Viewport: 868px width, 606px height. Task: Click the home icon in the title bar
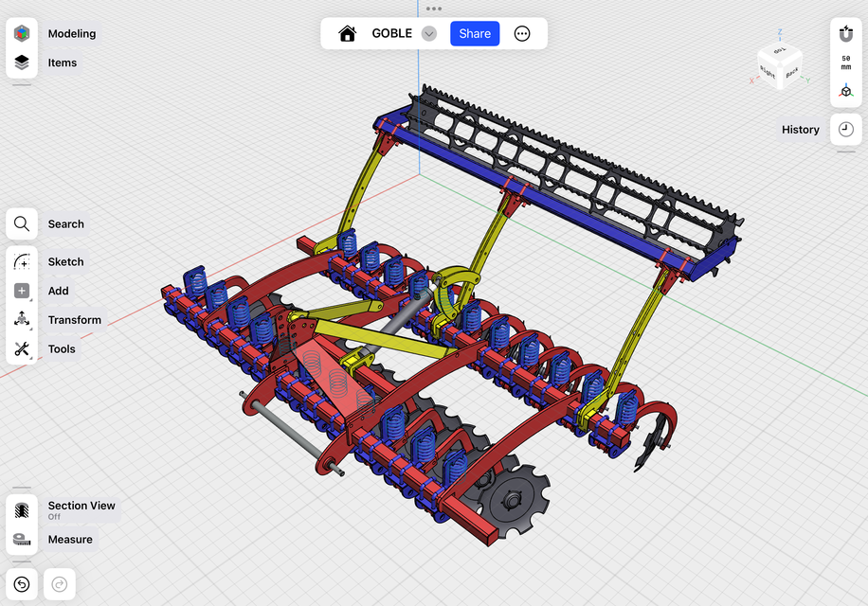[x=347, y=32]
